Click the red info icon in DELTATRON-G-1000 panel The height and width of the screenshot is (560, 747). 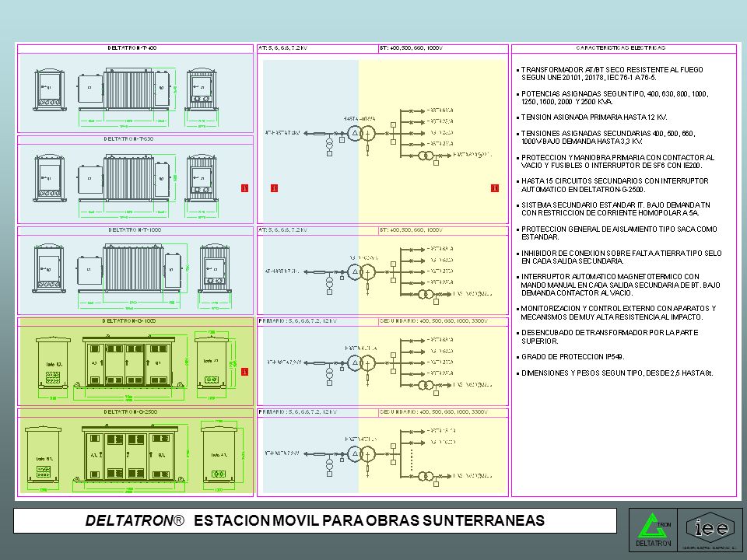245,372
